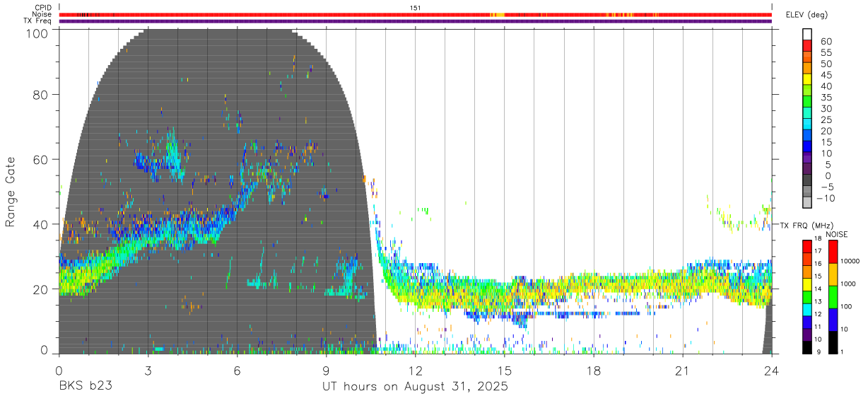Click the blue segment of the NOISE color bar
868x401 pixels.
click(833, 319)
